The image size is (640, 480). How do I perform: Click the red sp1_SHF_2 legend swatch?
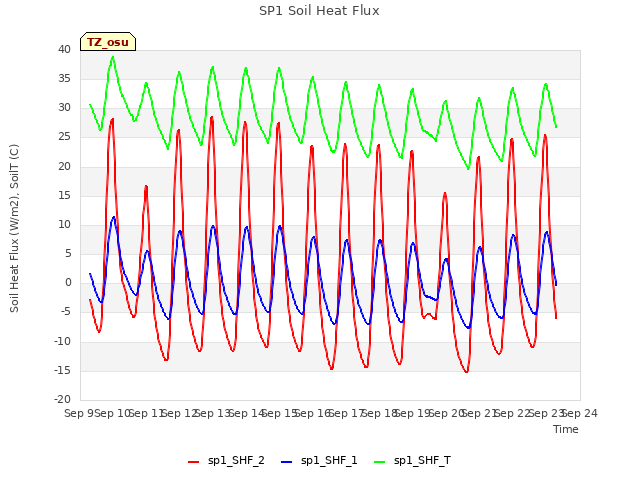click(x=193, y=462)
